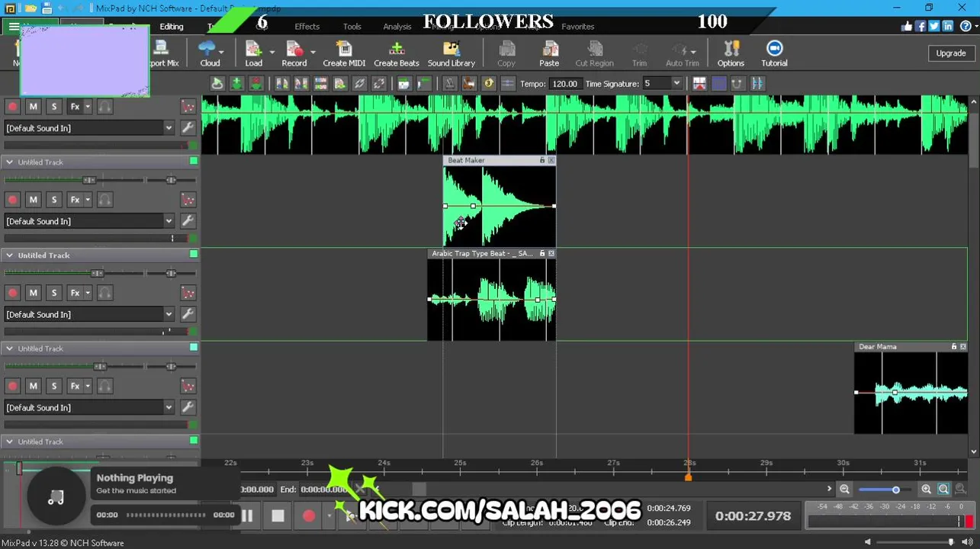Open wrench settings for Beat Maker track
This screenshot has width=980, height=549.
pos(188,221)
